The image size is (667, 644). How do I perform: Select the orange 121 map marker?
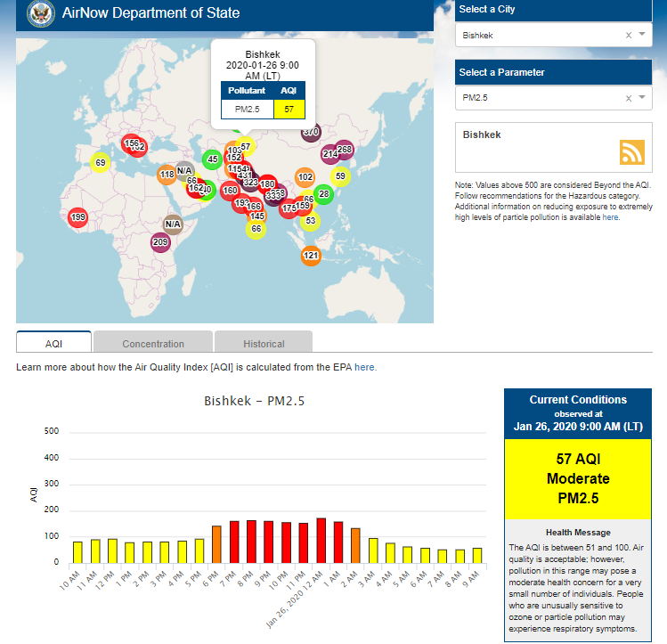tap(311, 257)
